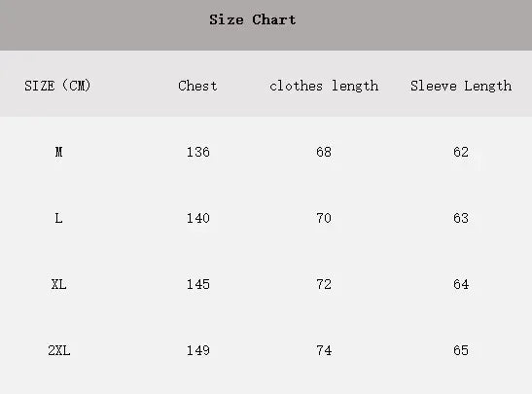Click sleeve length value 63

pyautogui.click(x=461, y=218)
